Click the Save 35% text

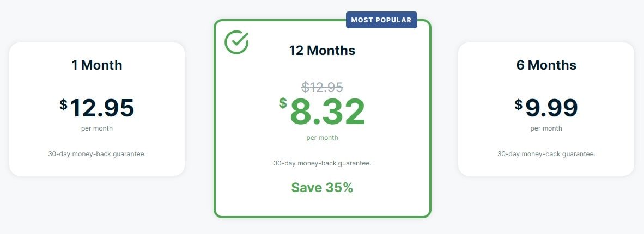pos(322,188)
